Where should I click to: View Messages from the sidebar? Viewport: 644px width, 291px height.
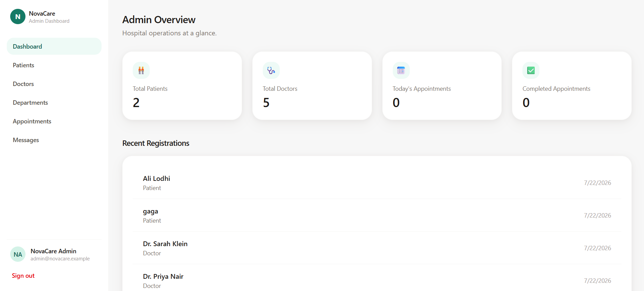[x=54, y=140]
